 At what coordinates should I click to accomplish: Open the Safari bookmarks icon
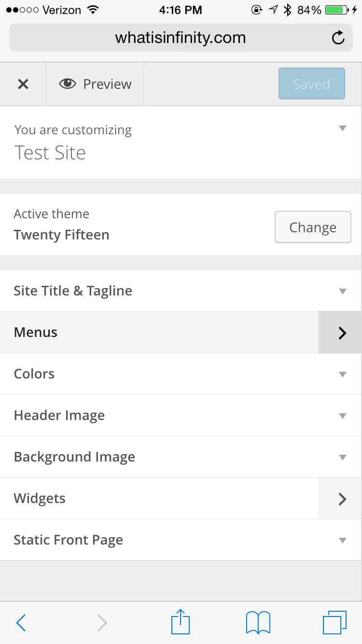[x=258, y=622]
